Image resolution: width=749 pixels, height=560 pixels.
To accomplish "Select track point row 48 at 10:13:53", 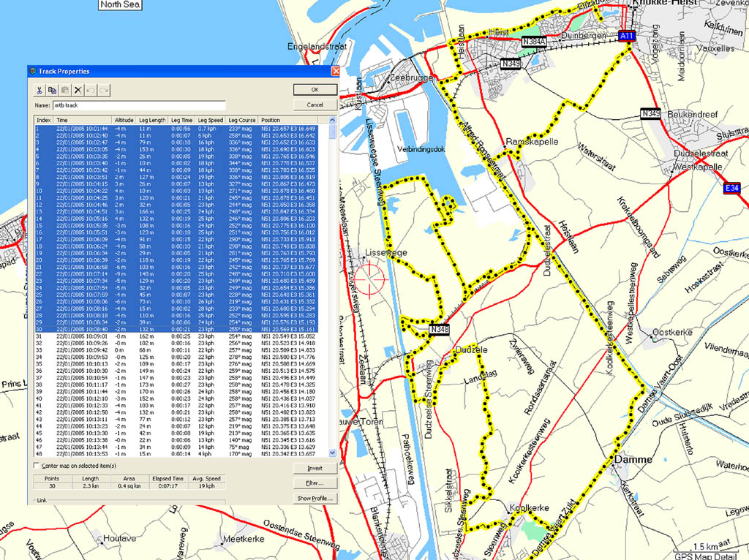I will click(177, 454).
